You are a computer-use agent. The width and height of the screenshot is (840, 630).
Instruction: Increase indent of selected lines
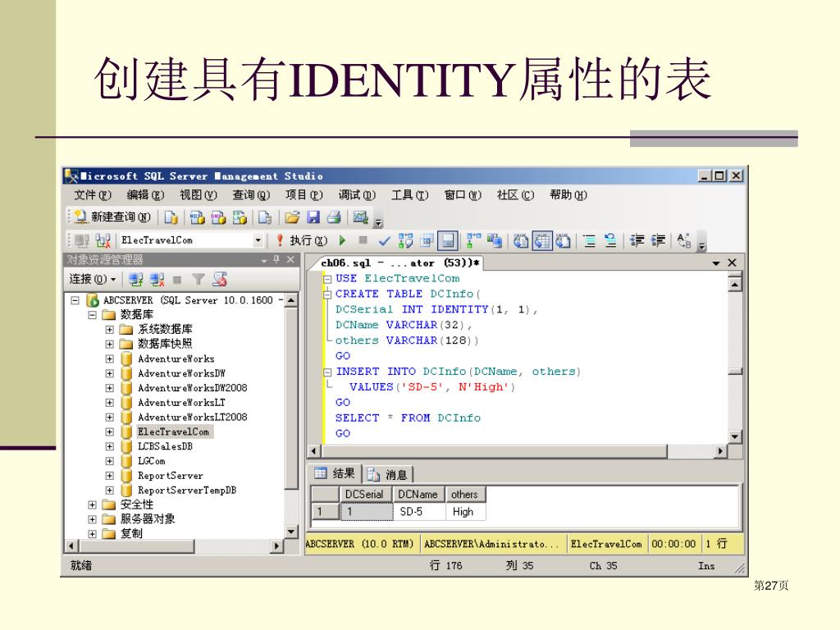[658, 241]
